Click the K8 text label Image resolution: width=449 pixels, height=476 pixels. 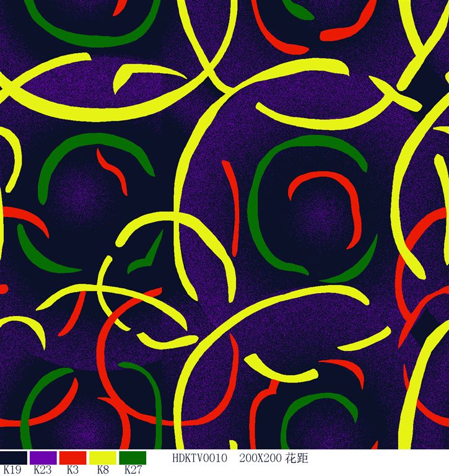coord(103,470)
